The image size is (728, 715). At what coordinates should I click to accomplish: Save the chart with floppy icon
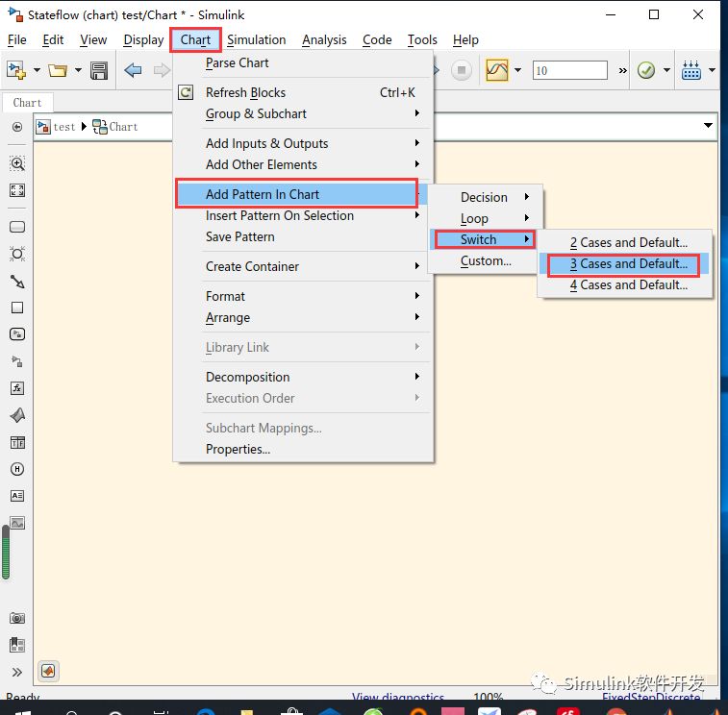pyautogui.click(x=99, y=70)
